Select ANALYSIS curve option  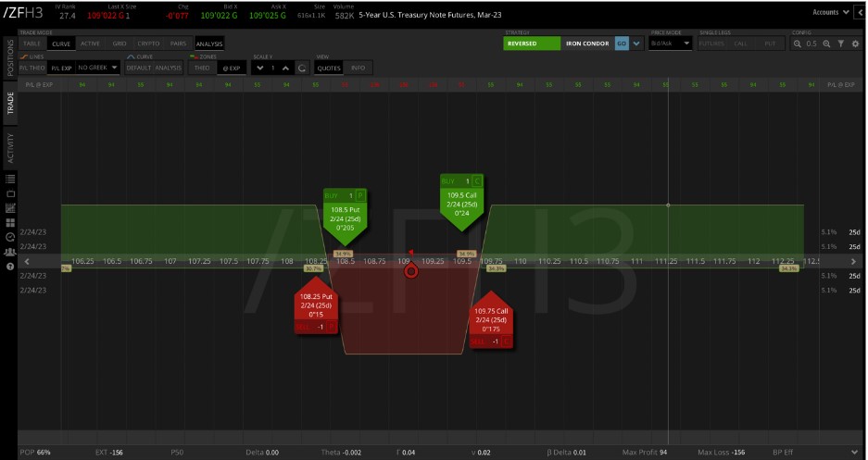pyautogui.click(x=169, y=68)
